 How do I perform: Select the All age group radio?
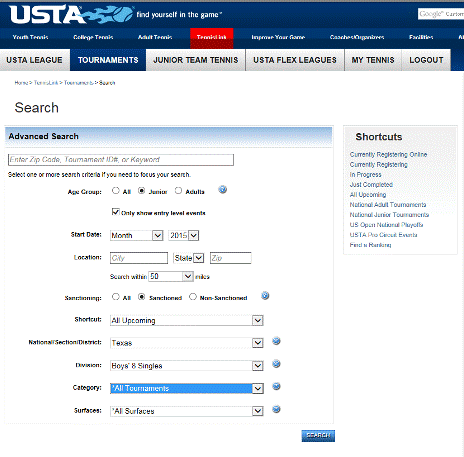(116, 191)
